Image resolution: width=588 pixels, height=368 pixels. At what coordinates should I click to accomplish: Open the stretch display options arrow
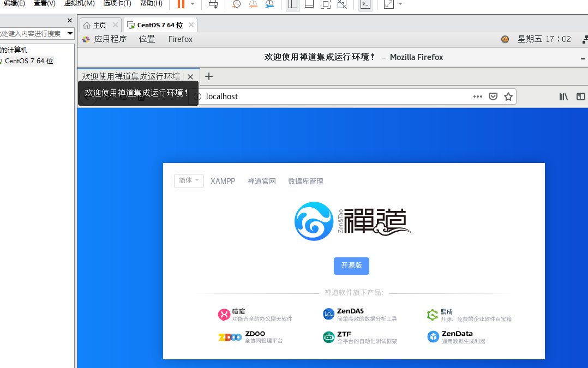(x=400, y=4)
